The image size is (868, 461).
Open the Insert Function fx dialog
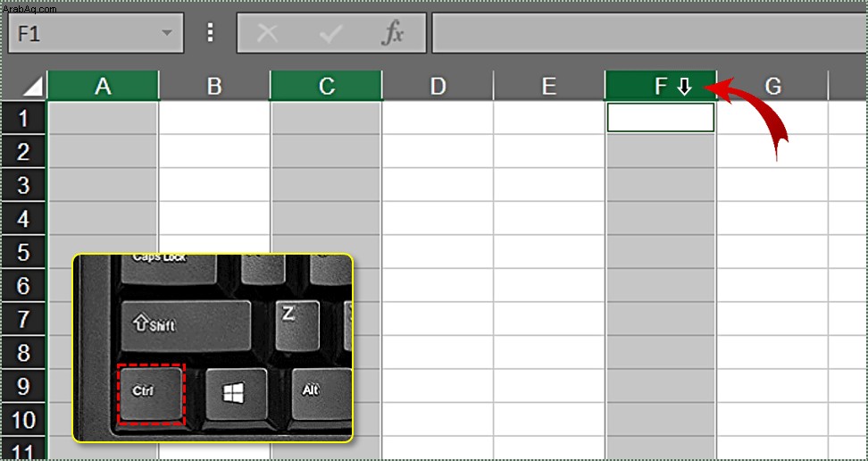(393, 34)
